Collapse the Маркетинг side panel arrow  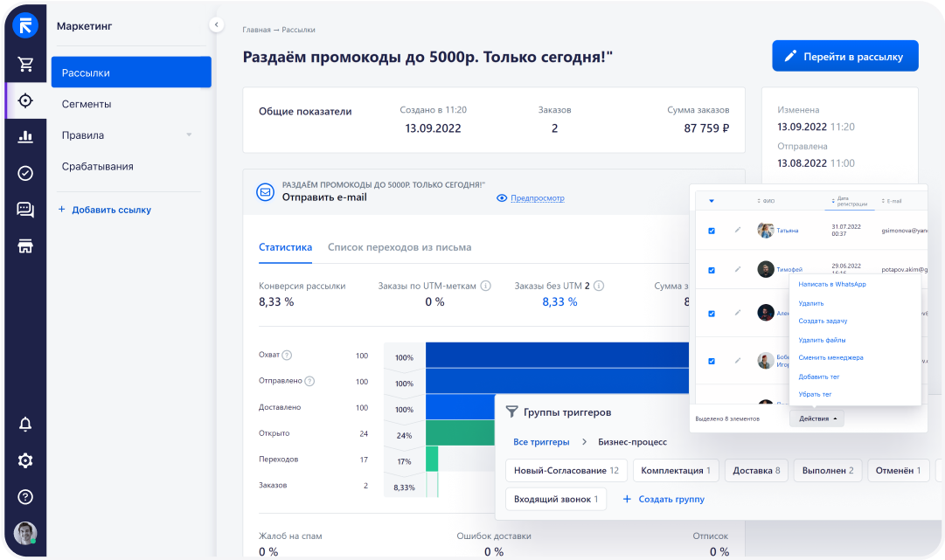pyautogui.click(x=216, y=24)
